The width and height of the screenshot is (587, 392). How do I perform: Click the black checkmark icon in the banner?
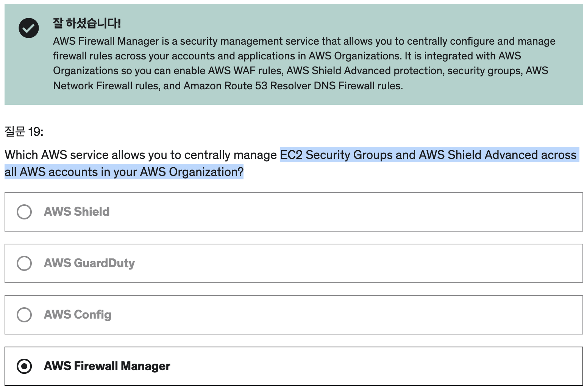[29, 28]
